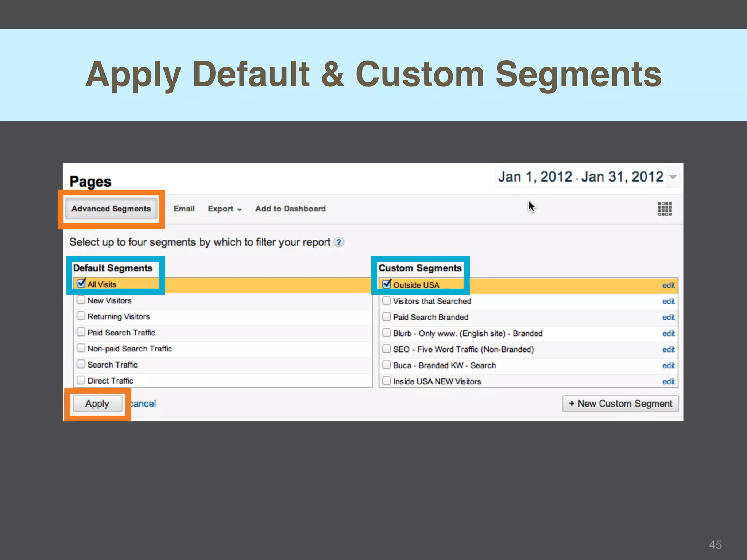Screen dimensions: 747x560
Task: Uncheck the Outside USA checkbox
Action: pyautogui.click(x=387, y=284)
